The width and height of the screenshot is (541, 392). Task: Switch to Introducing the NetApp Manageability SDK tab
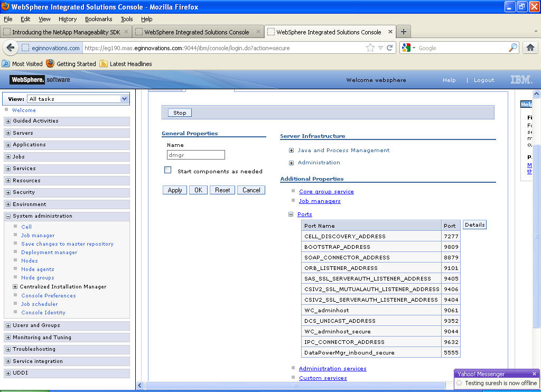[66, 32]
